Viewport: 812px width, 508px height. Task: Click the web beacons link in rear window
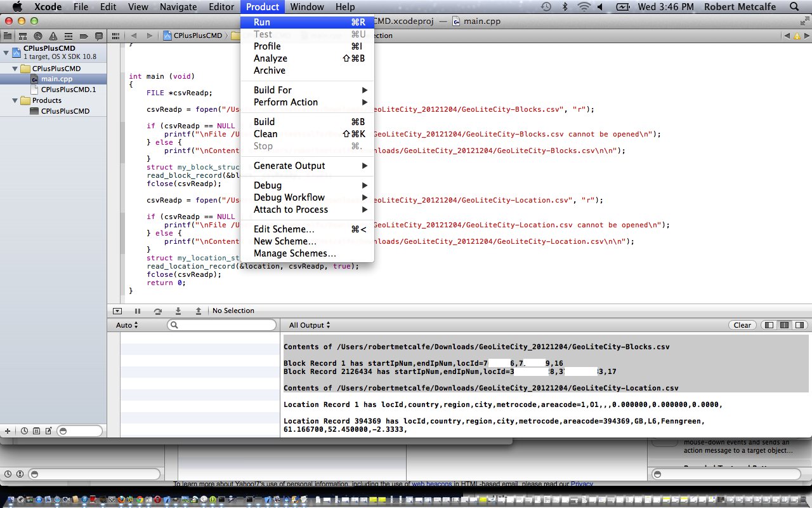tap(431, 485)
